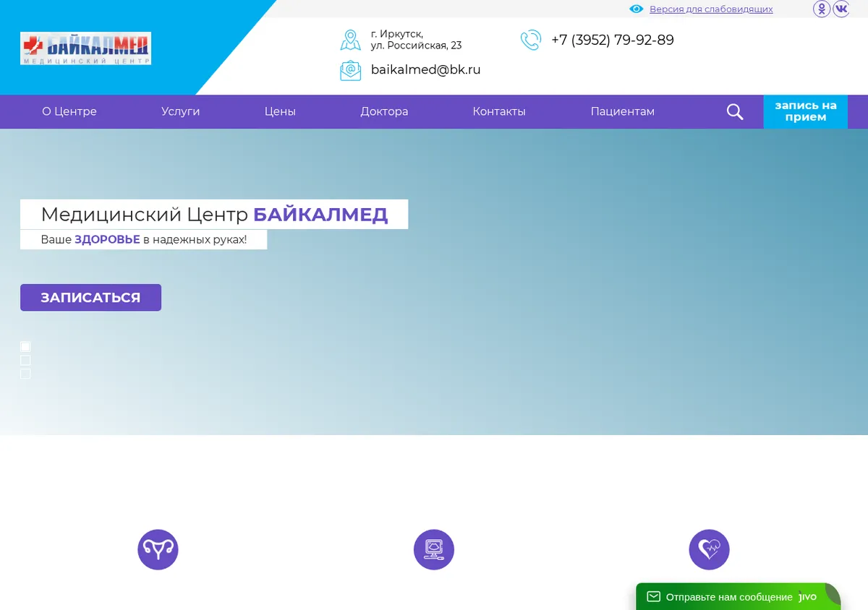Viewport: 868px width, 610px height.
Task: Open the cardiology heart icon
Action: coord(710,549)
